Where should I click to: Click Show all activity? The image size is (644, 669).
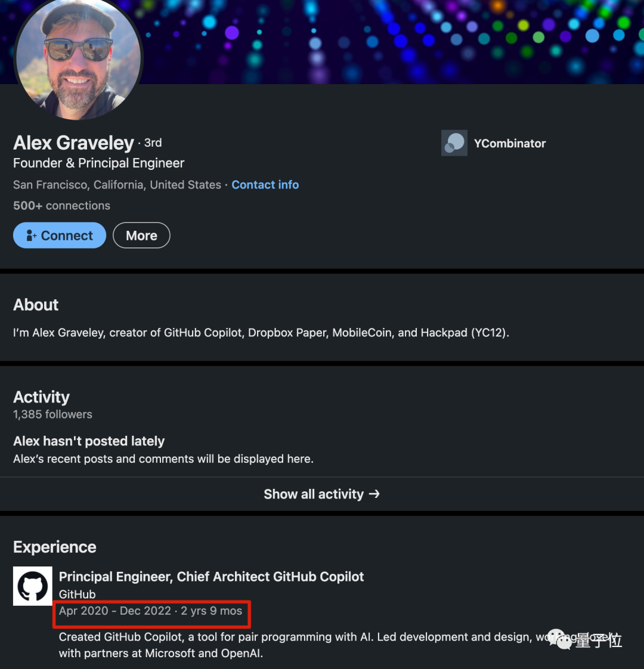[x=313, y=494]
